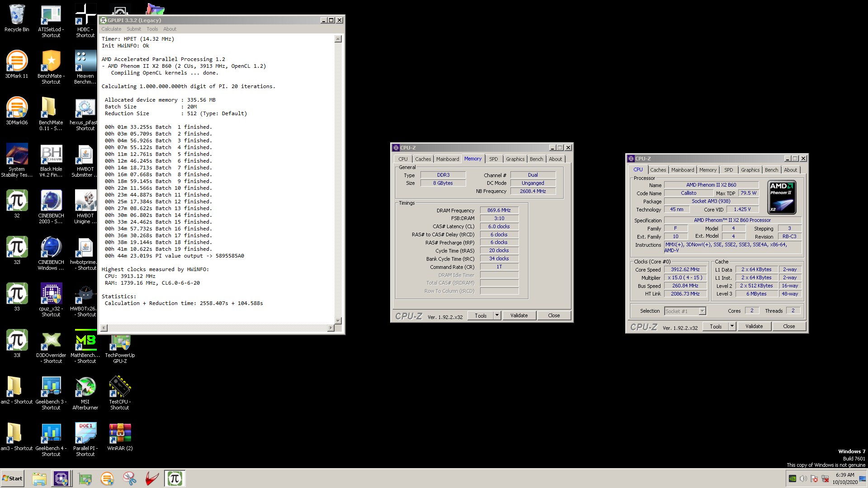
Task: Open the Calculate menu in GPUPI
Action: pos(111,29)
